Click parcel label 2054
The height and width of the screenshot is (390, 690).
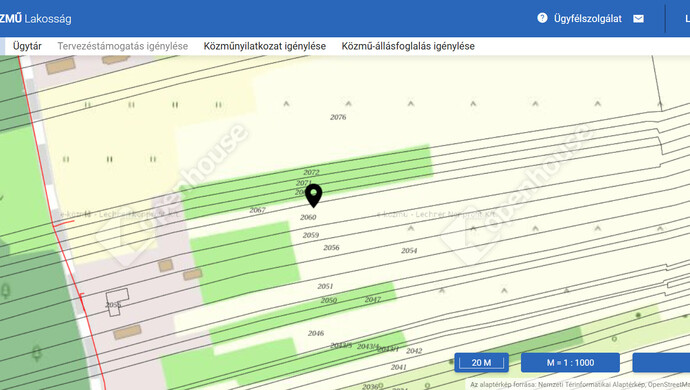click(409, 250)
